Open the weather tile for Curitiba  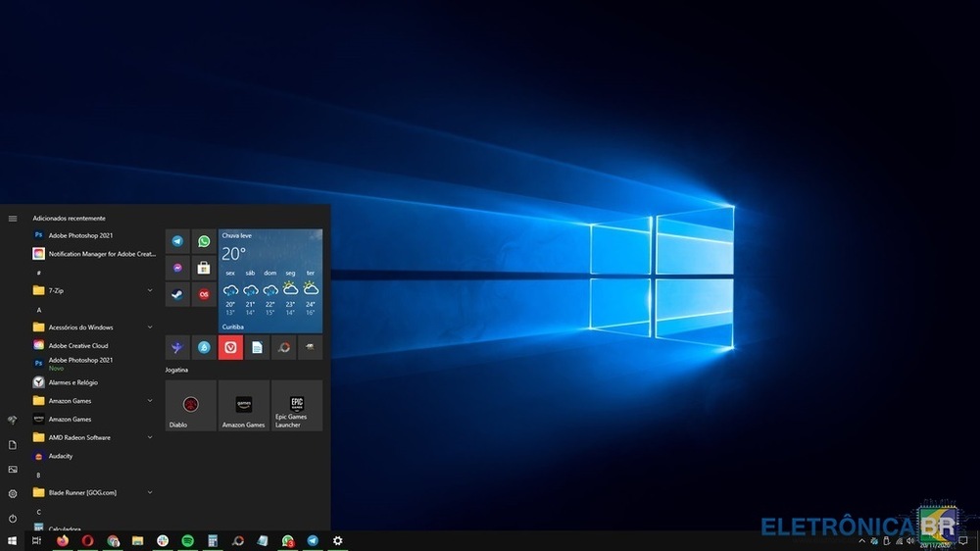pyautogui.click(x=270, y=280)
